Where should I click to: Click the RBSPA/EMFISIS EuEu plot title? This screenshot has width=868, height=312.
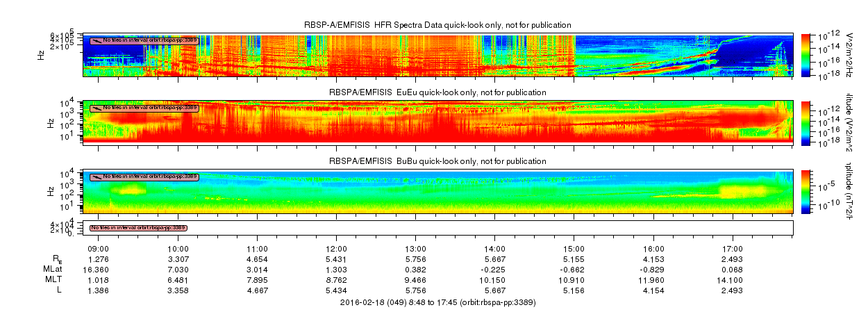pyautogui.click(x=438, y=92)
